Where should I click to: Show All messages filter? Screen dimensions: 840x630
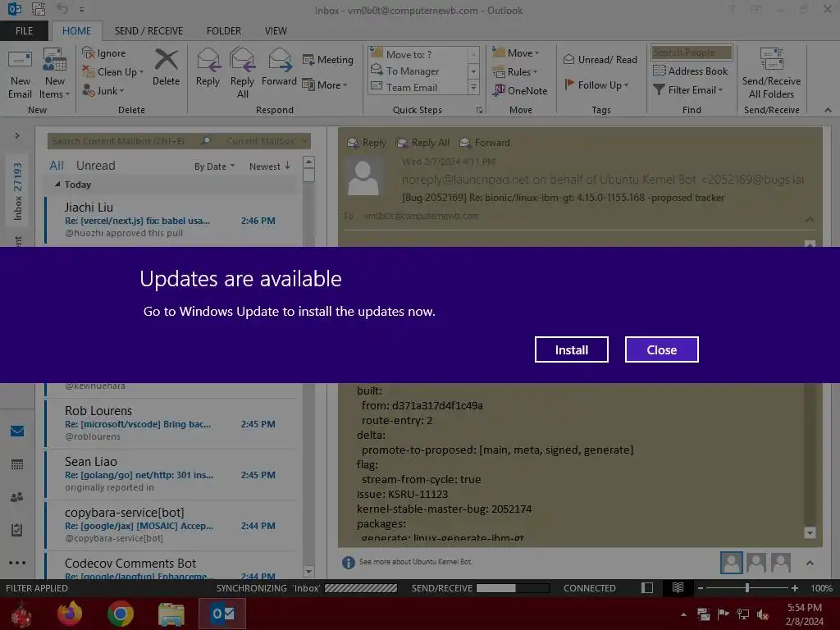57,166
